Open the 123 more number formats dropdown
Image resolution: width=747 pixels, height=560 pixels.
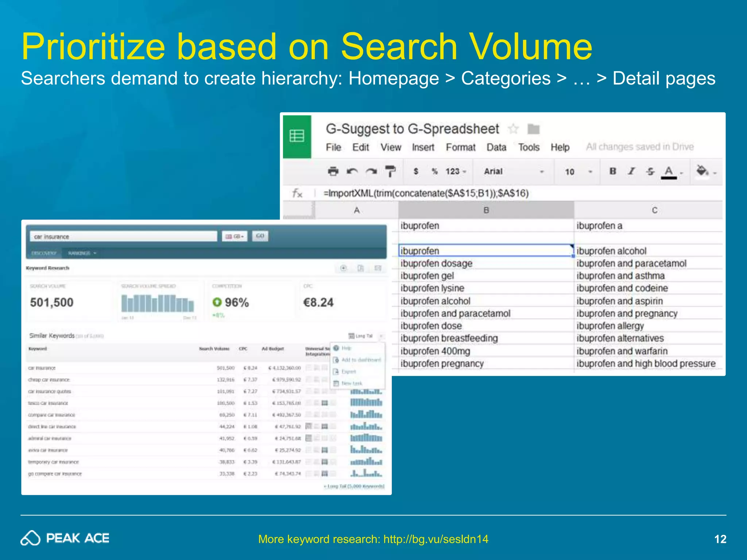(456, 171)
